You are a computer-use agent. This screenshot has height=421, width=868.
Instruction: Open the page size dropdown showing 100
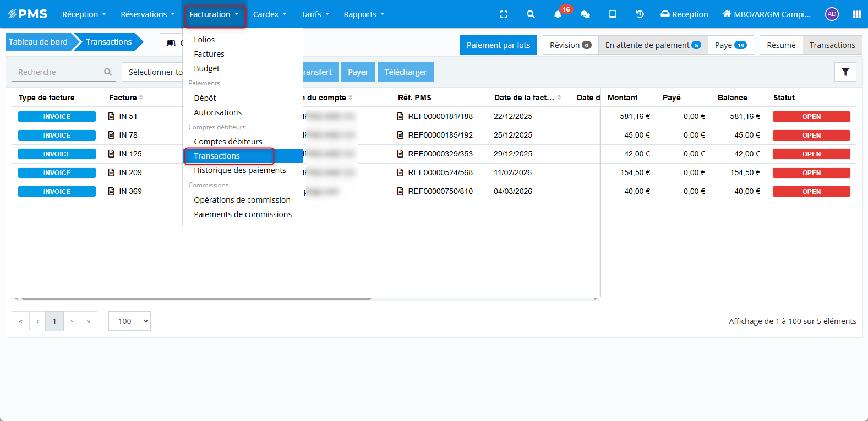point(129,321)
